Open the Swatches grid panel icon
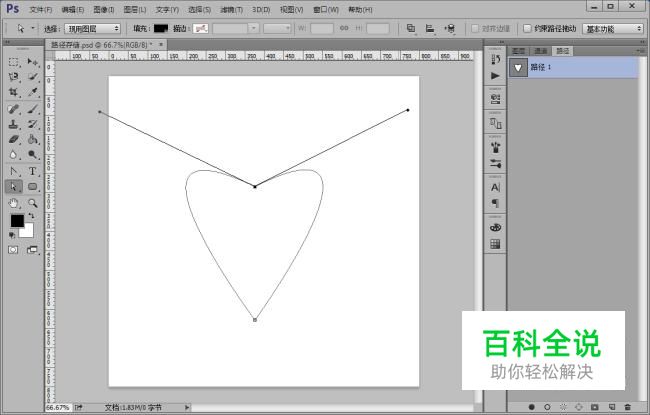650x415 pixels. point(495,244)
